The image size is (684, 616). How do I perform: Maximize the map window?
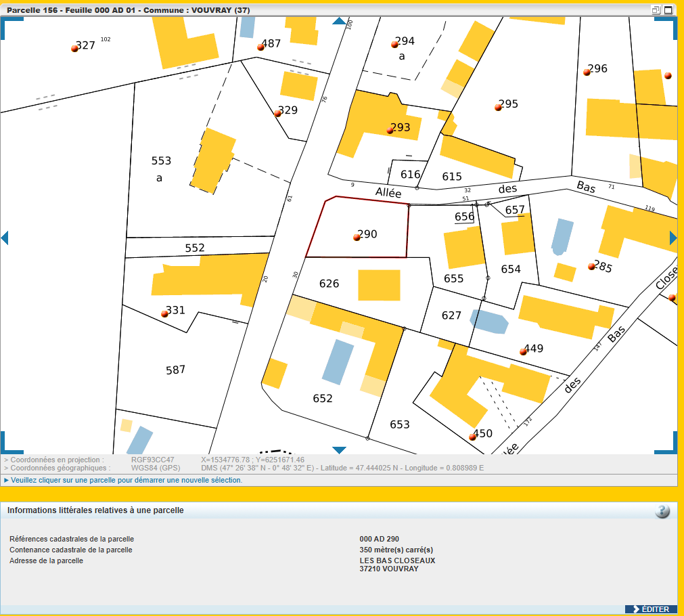(x=668, y=9)
